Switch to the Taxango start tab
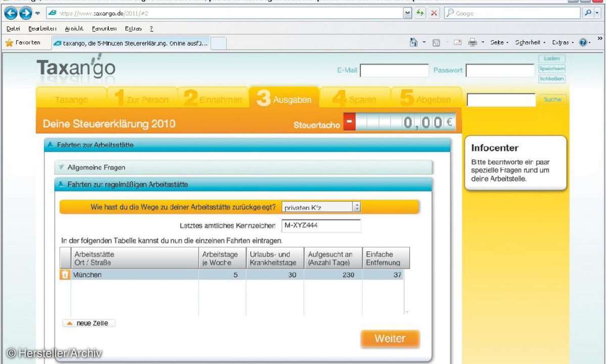606x364 pixels. click(71, 99)
